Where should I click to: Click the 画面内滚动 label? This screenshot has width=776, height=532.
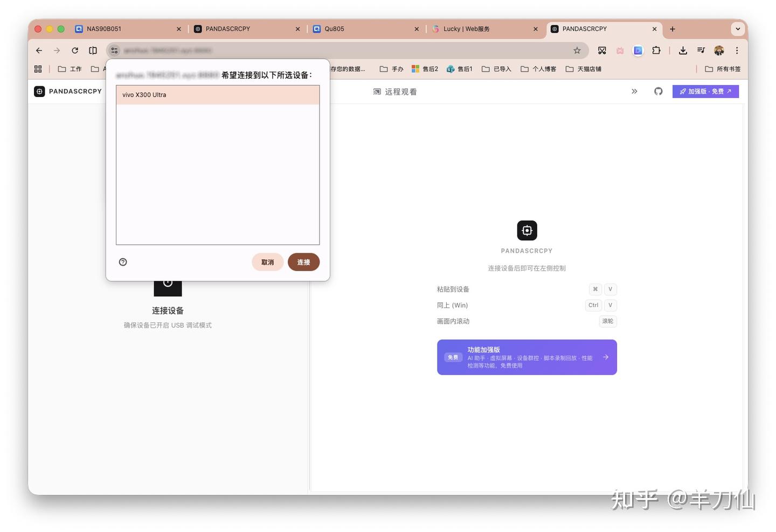point(453,321)
